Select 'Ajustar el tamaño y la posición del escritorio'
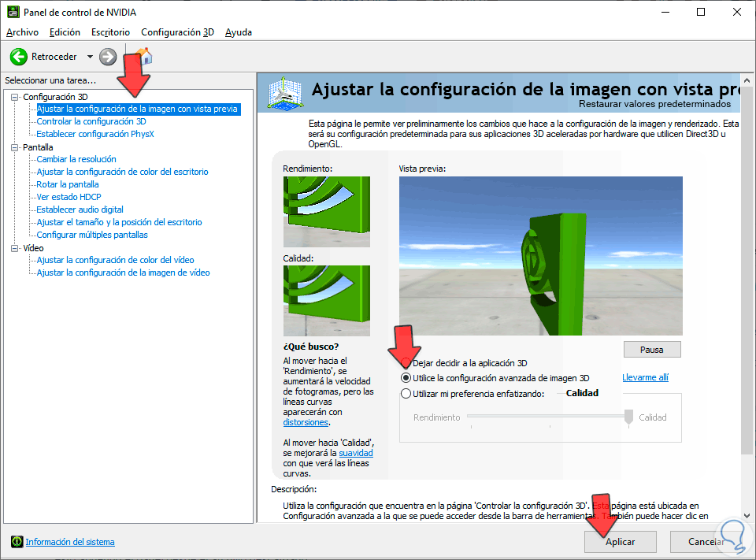The height and width of the screenshot is (560, 756). pyautogui.click(x=119, y=222)
